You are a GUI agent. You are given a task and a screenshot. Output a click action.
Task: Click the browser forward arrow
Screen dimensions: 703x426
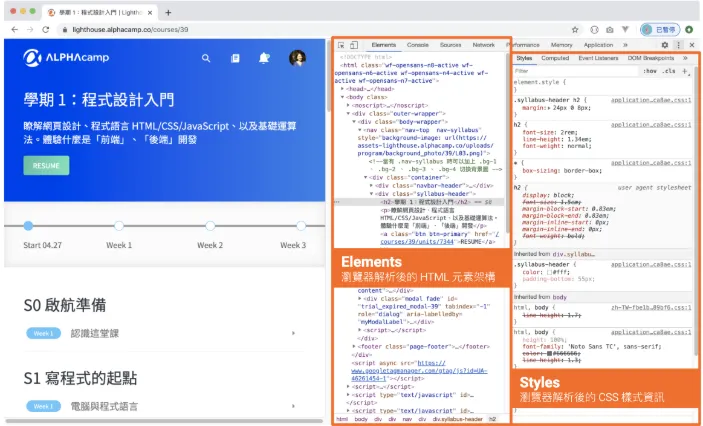[30, 30]
